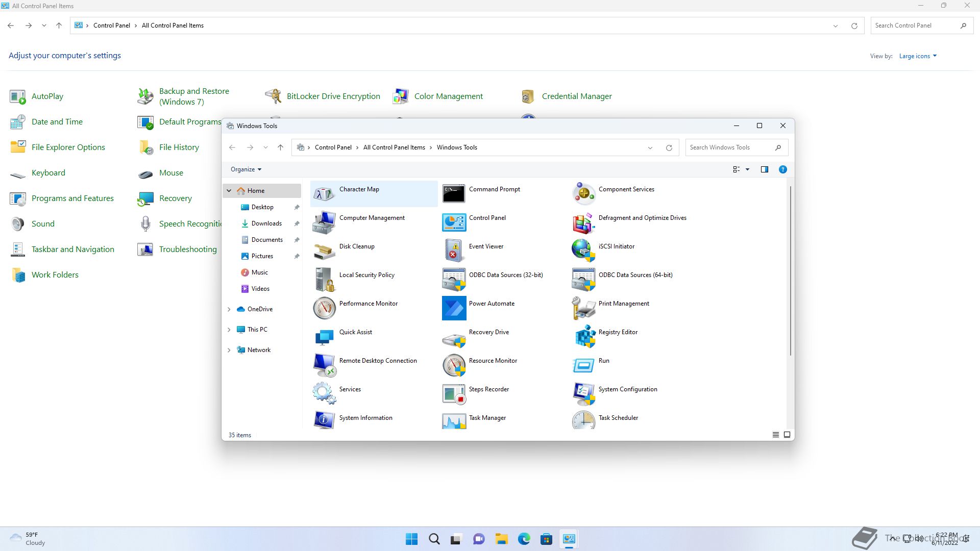The image size is (980, 551).
Task: Switch to large thumbnails view in status bar
Action: (787, 435)
